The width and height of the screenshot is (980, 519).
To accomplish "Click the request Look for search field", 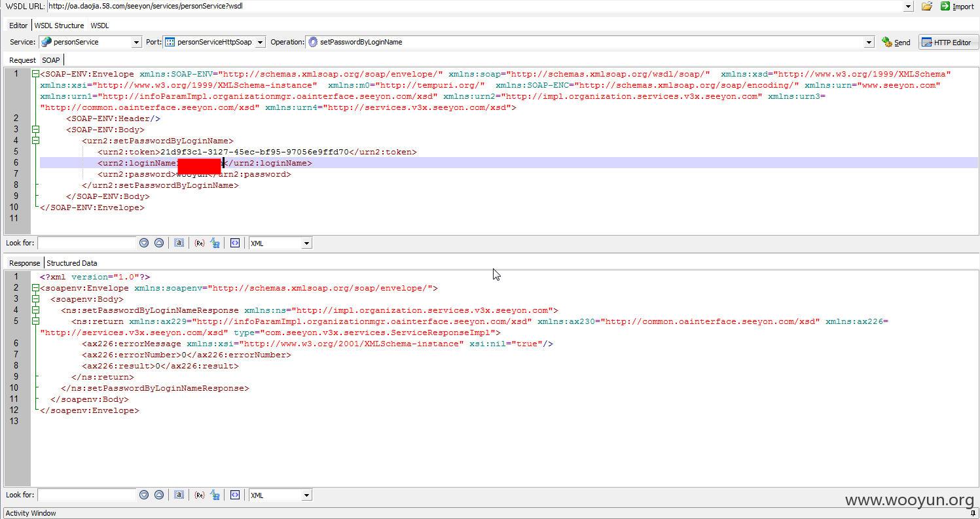I will tap(87, 243).
